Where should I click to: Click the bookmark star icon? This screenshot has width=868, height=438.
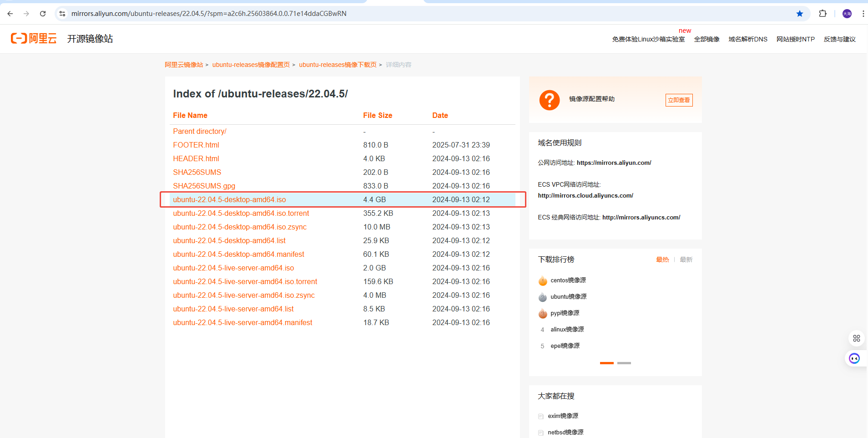[800, 14]
